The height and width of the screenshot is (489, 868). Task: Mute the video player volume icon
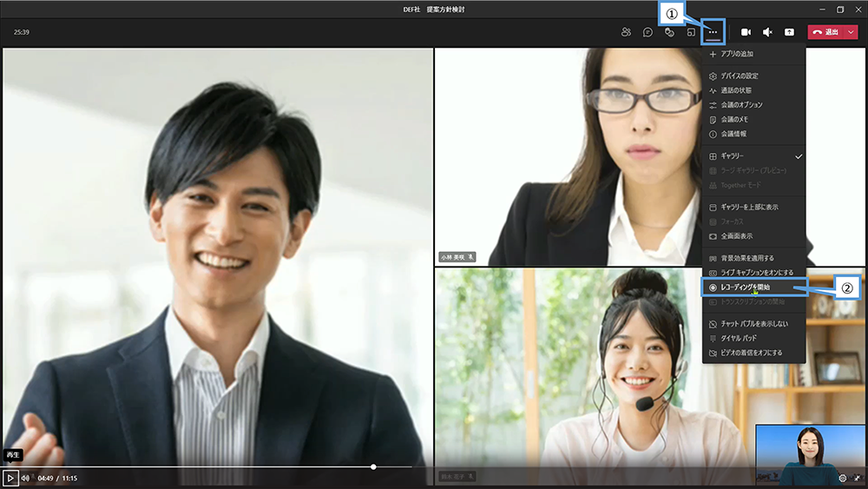[x=25, y=478]
